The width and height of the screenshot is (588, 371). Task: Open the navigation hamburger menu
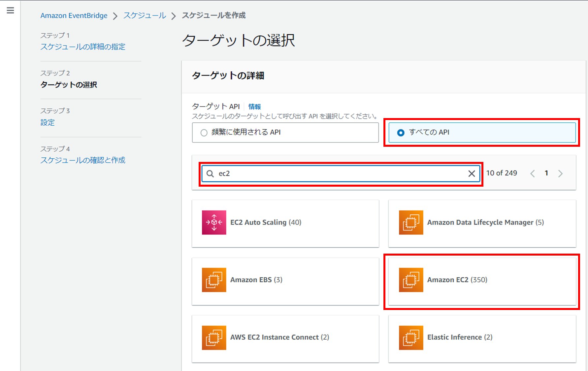10,10
